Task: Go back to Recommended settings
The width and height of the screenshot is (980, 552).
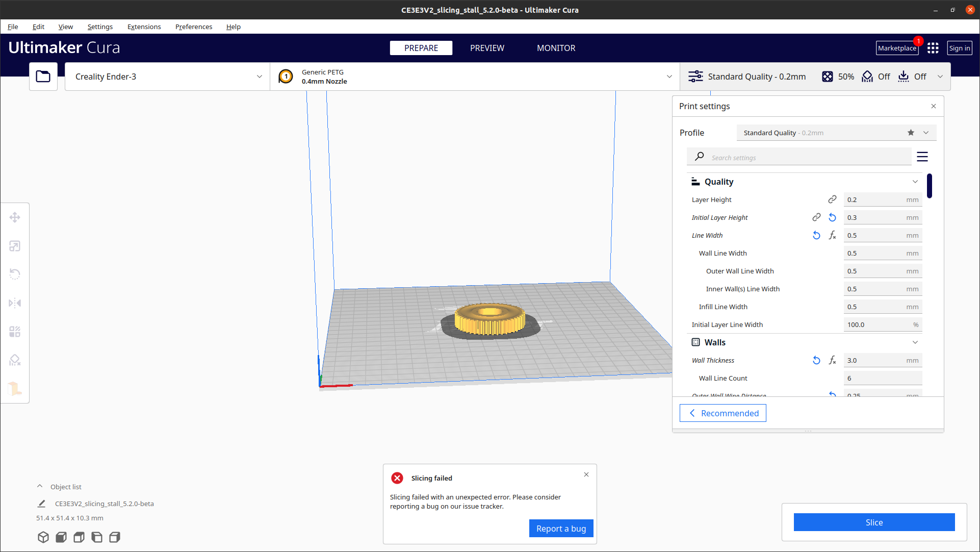Action: pos(723,413)
